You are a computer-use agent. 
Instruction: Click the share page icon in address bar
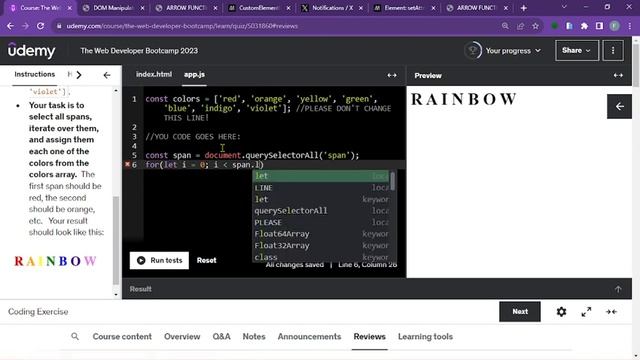(520, 26)
